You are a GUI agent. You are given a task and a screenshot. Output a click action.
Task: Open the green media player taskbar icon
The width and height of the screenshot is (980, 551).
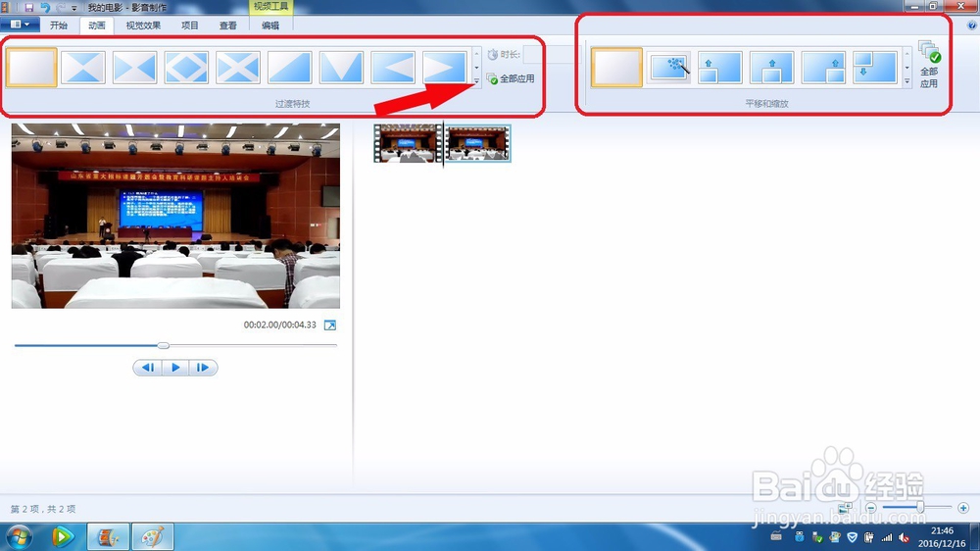[x=63, y=536]
